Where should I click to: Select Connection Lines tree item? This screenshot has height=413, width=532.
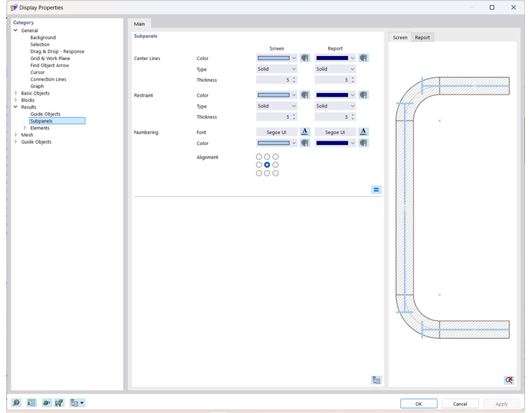(48, 79)
